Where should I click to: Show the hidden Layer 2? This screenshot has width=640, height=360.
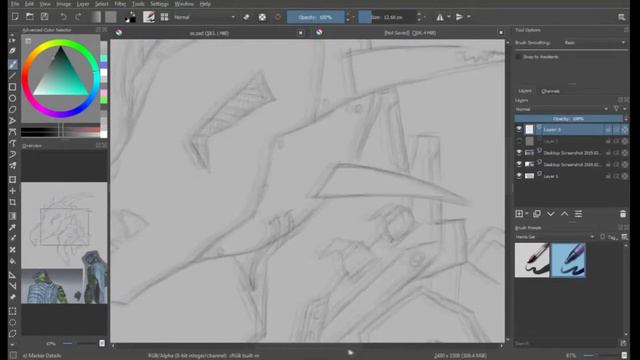click(x=519, y=141)
